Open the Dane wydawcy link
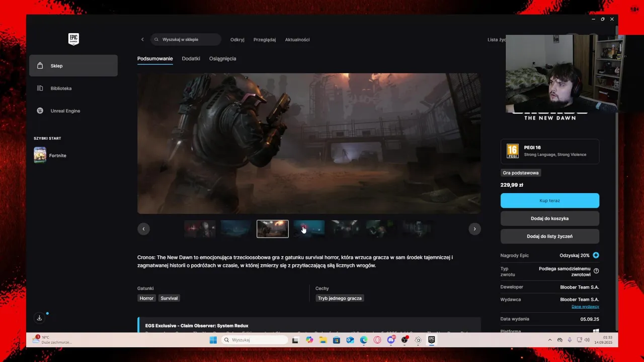644x362 pixels. click(585, 307)
